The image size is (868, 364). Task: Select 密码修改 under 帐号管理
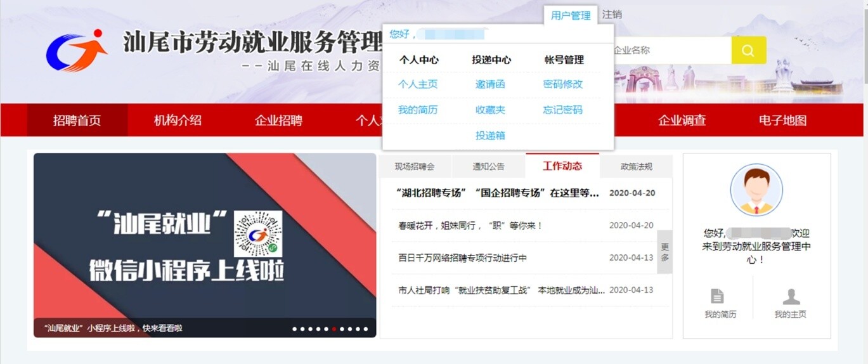tap(562, 84)
